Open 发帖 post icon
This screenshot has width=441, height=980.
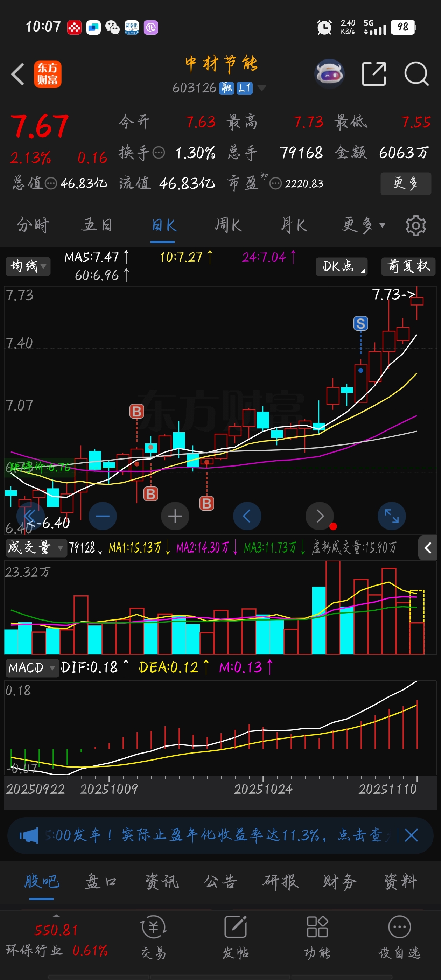(236, 937)
